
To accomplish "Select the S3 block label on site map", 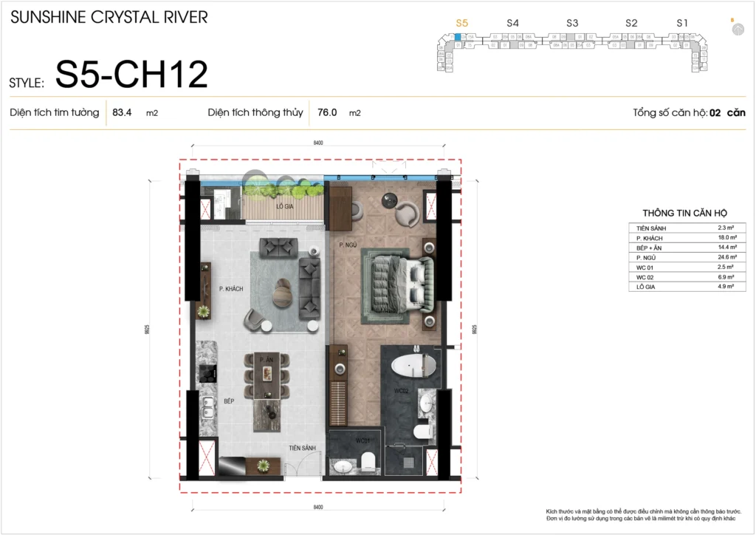I will click(x=572, y=24).
